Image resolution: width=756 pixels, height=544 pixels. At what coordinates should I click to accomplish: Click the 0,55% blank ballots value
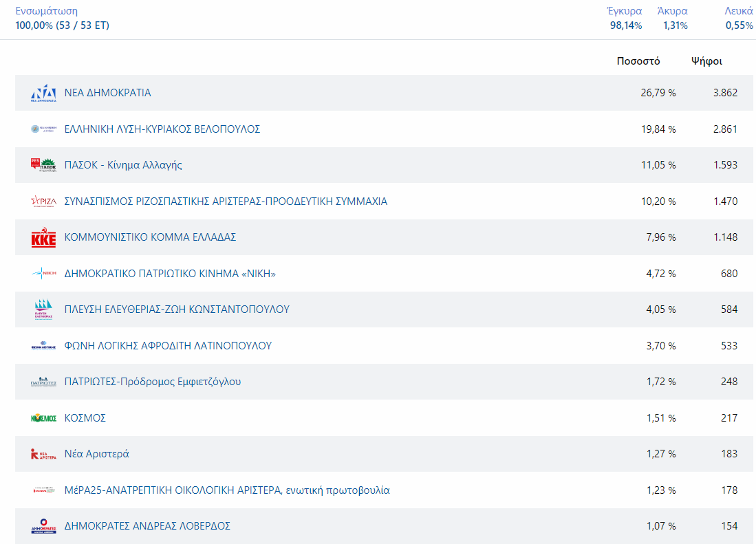click(739, 25)
